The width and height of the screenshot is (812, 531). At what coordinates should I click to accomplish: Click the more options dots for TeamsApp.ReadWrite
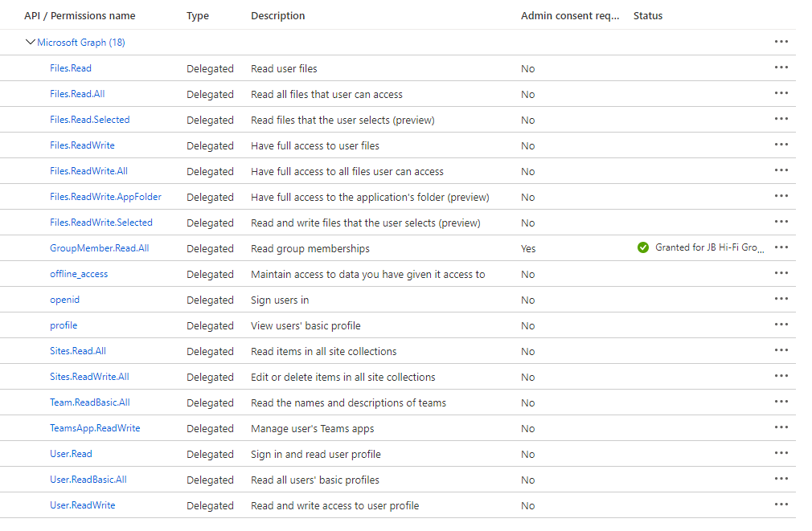pos(781,427)
